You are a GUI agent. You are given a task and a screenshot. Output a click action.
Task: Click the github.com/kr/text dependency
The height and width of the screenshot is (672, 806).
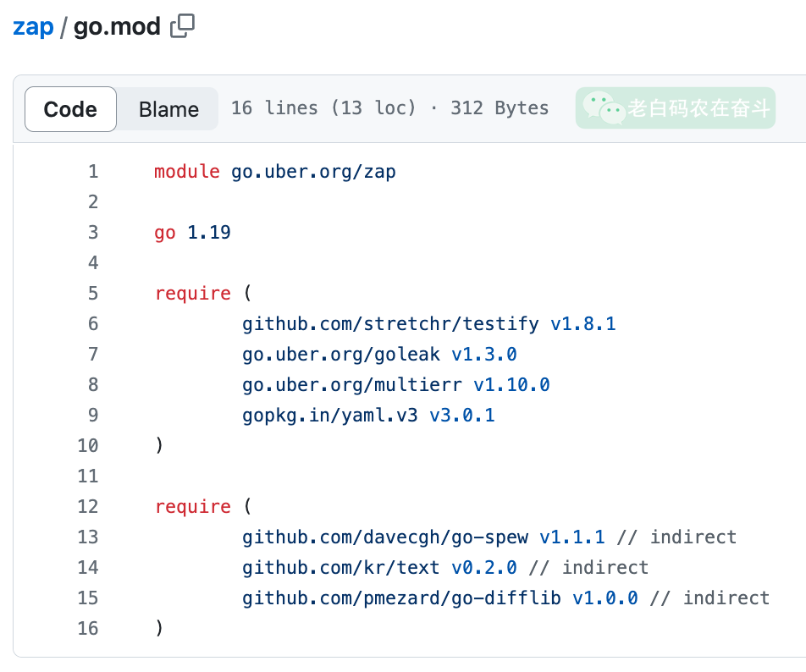coord(340,567)
